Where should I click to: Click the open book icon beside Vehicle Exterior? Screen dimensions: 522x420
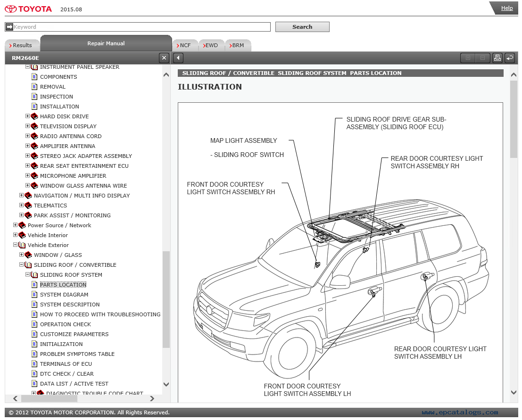point(22,245)
